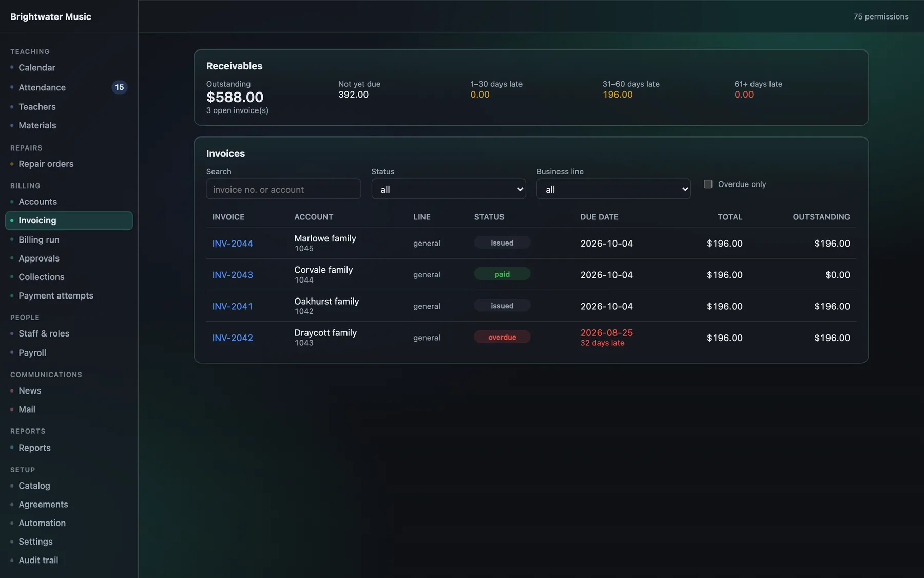Click the 75 permissions label
Screen dimensions: 924x578
click(x=881, y=16)
